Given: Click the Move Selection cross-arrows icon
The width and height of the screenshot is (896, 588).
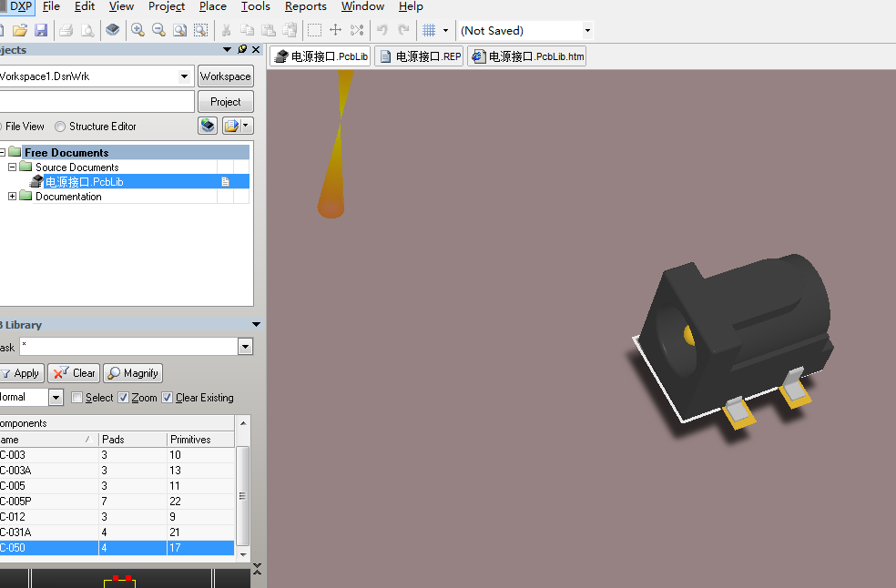Looking at the screenshot, I should point(336,30).
